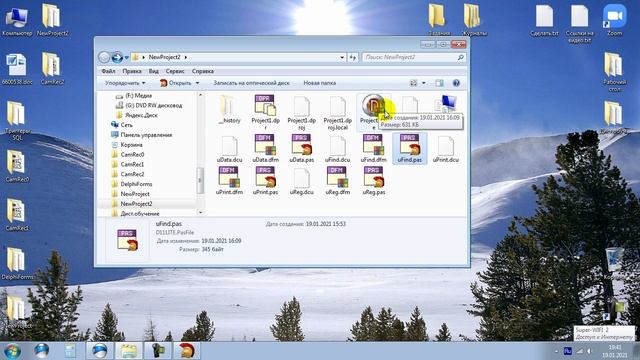640x360 pixels.
Task: Open recent pages dropdown next to Forward
Action: click(127, 58)
